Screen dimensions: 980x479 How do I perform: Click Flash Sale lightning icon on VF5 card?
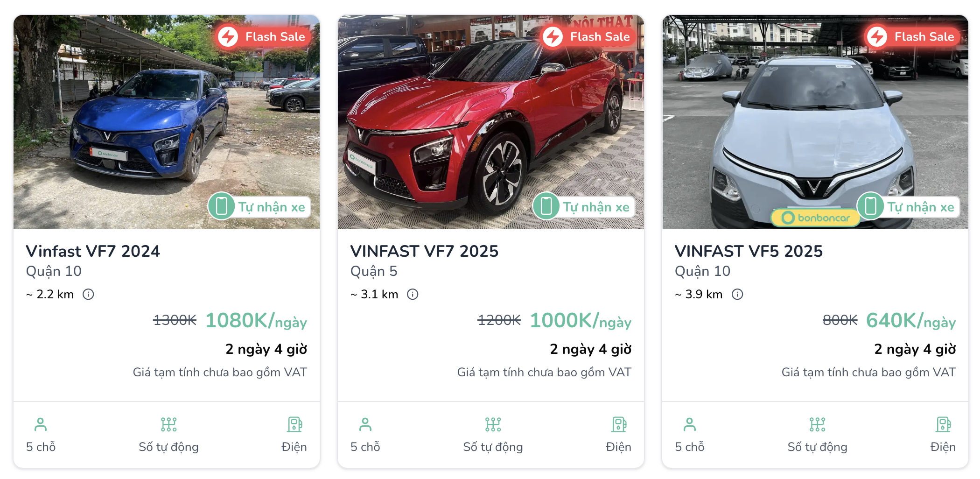[x=877, y=36]
